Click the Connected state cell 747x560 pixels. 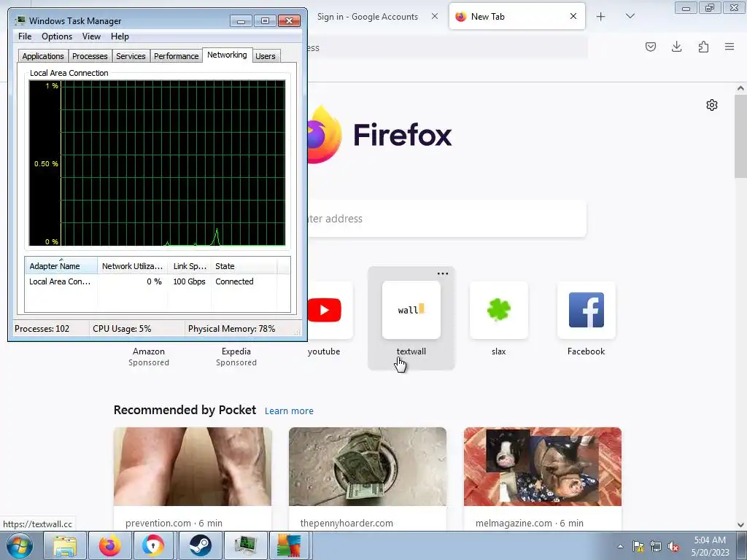[234, 281]
